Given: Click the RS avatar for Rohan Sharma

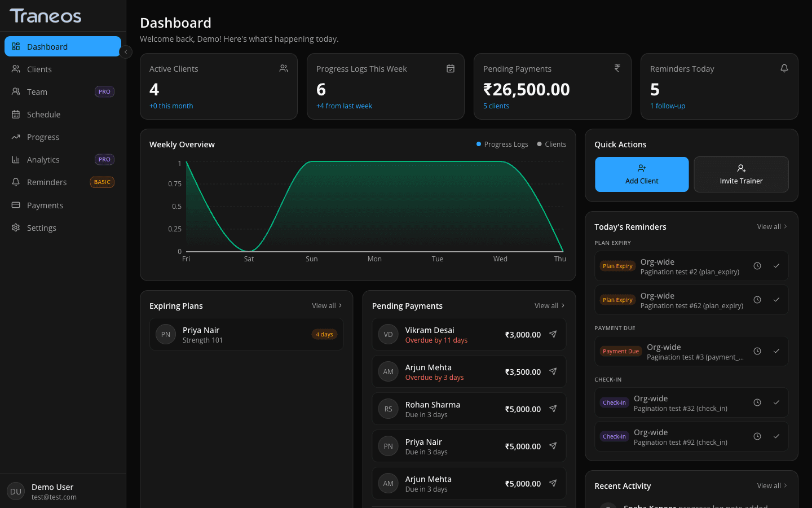Looking at the screenshot, I should [388, 409].
